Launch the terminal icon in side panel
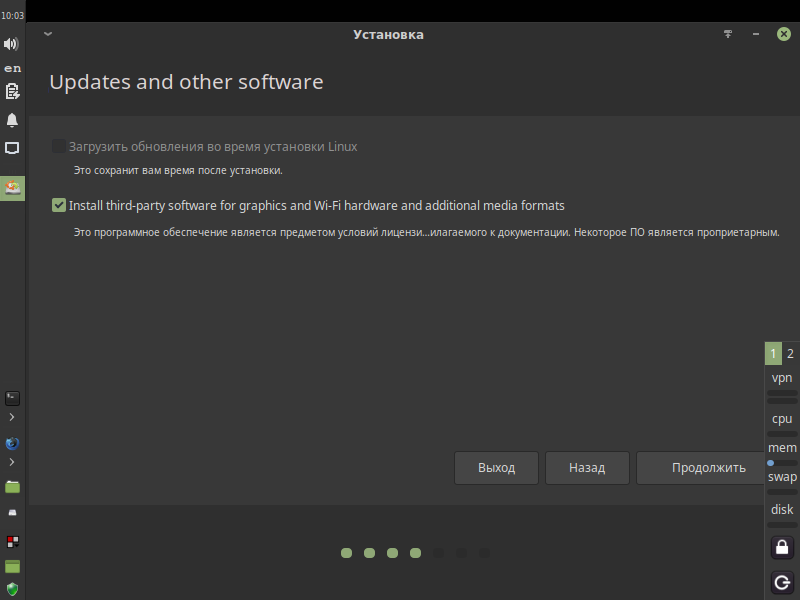The image size is (800, 600). click(x=12, y=398)
